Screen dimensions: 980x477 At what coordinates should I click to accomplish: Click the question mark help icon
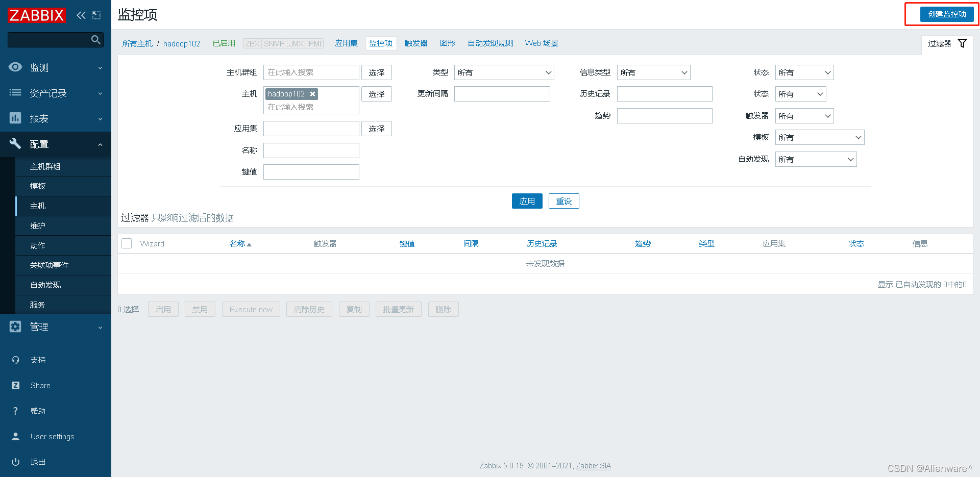pos(15,411)
